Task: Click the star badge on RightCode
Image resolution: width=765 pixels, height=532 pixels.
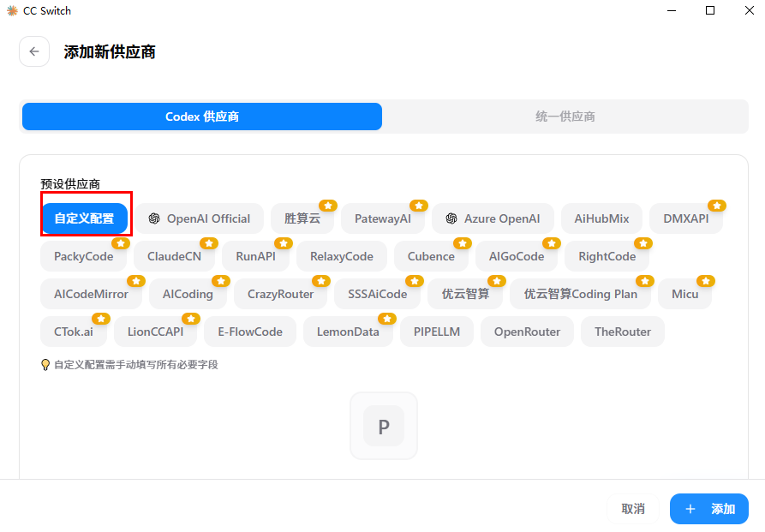Action: click(643, 243)
